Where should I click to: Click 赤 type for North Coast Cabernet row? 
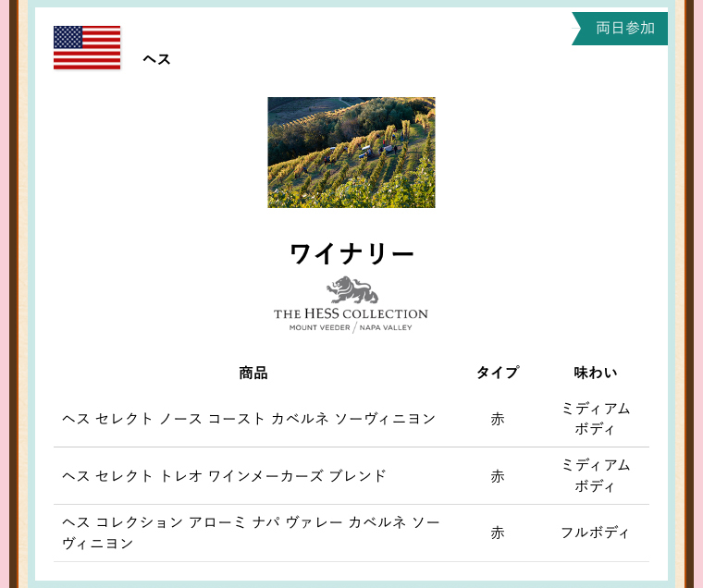tap(498, 419)
